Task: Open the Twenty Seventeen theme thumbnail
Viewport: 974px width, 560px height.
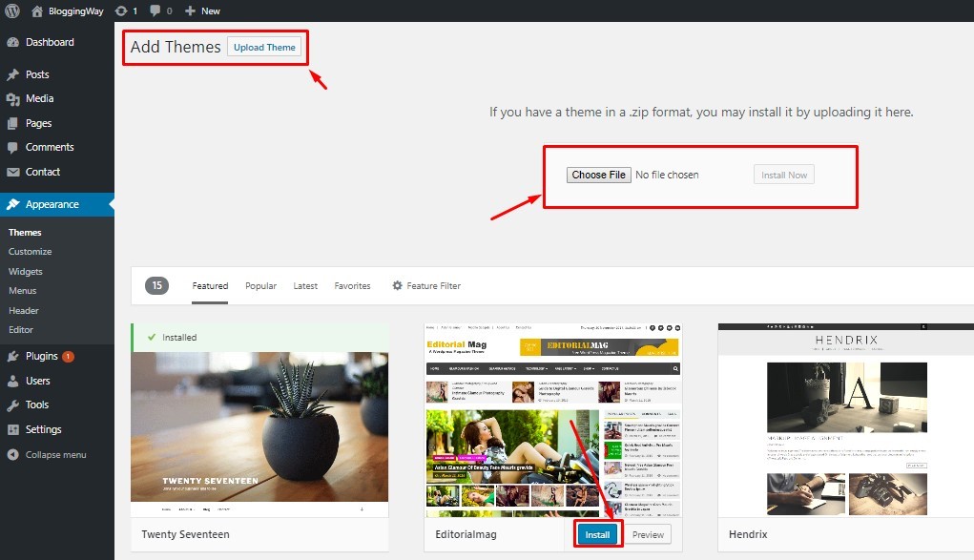Action: tap(259, 420)
